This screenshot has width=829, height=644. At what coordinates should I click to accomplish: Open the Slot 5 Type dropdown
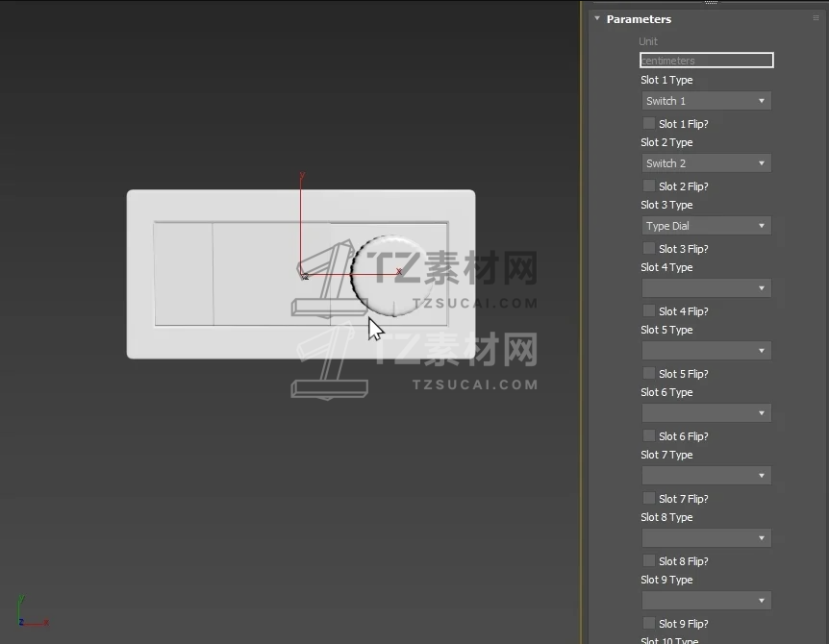(706, 351)
